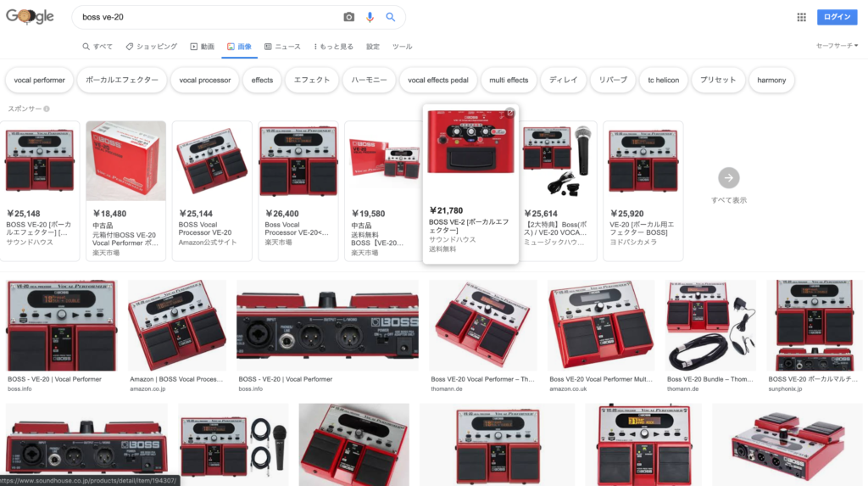Select the 画像 tab

coord(239,47)
